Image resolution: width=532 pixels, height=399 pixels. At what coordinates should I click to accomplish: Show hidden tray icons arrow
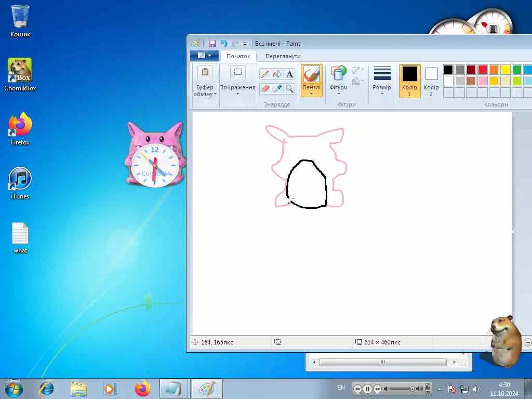click(439, 390)
